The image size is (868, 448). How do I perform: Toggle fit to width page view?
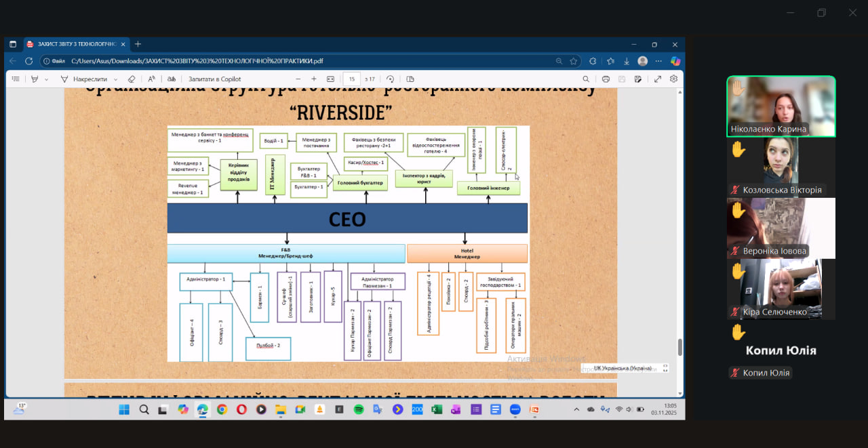click(331, 79)
